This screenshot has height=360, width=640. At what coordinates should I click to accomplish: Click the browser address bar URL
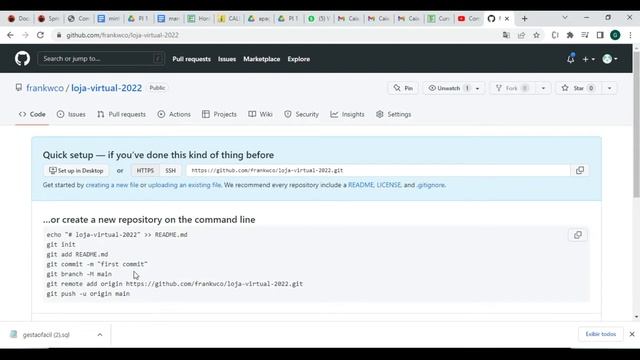[122, 35]
